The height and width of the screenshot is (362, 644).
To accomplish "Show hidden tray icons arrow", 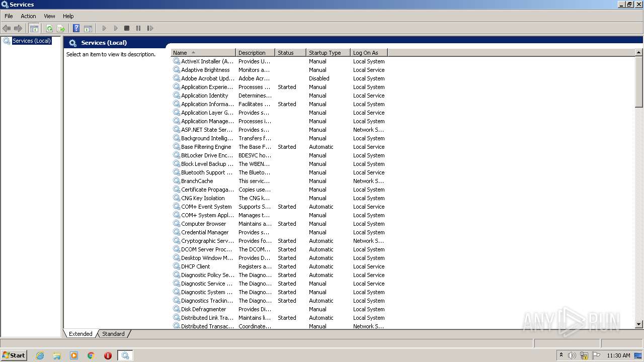I will click(x=561, y=355).
